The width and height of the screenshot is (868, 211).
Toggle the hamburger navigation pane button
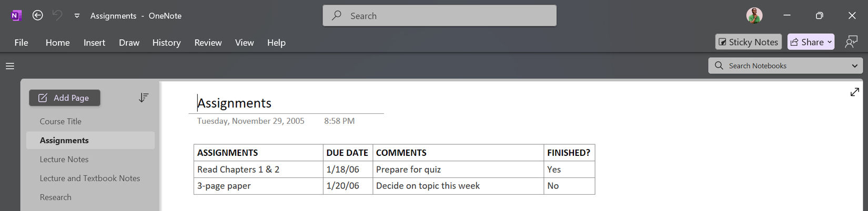[x=10, y=66]
